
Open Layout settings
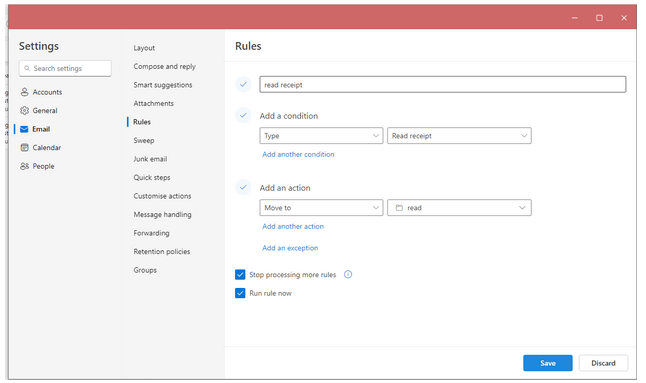(x=144, y=48)
